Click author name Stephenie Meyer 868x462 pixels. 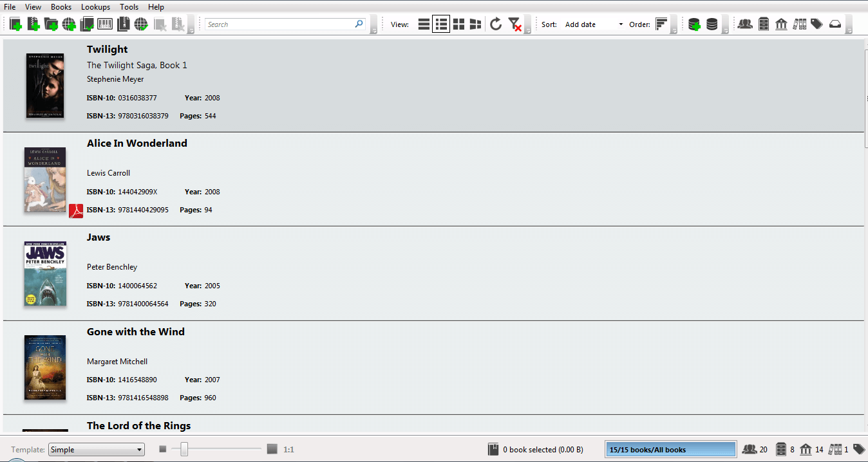coord(115,79)
